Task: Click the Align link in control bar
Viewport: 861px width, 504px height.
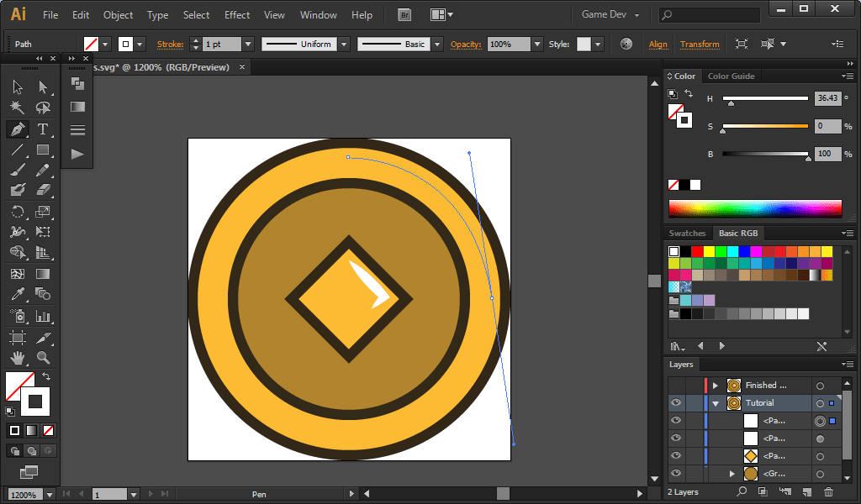Action: tap(658, 45)
